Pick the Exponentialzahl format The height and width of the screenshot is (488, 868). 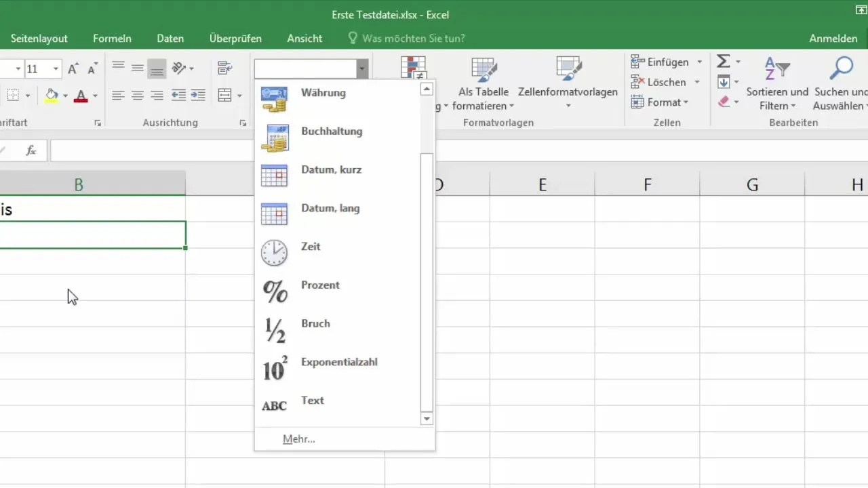(338, 368)
